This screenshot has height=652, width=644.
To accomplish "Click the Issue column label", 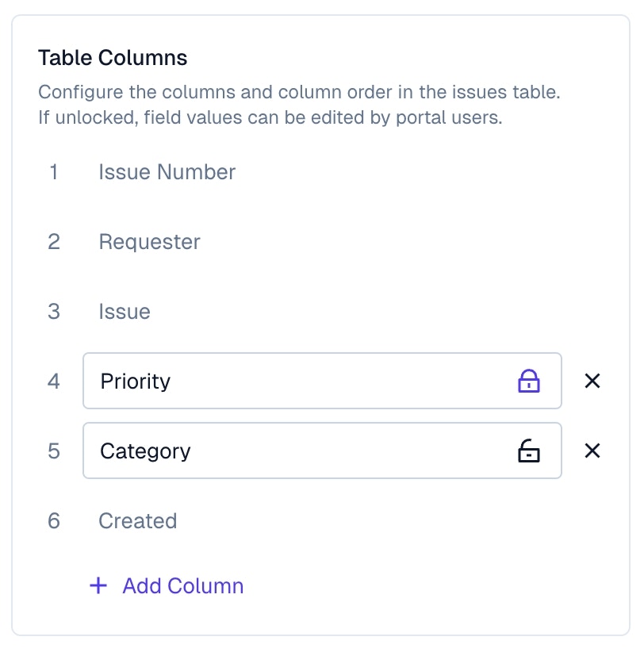I will click(125, 312).
